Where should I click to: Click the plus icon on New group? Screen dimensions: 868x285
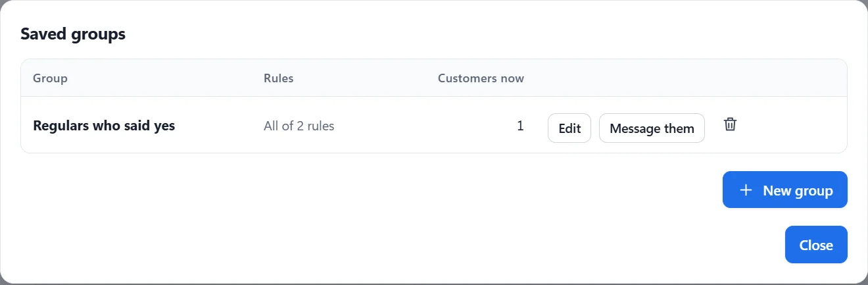(x=746, y=190)
